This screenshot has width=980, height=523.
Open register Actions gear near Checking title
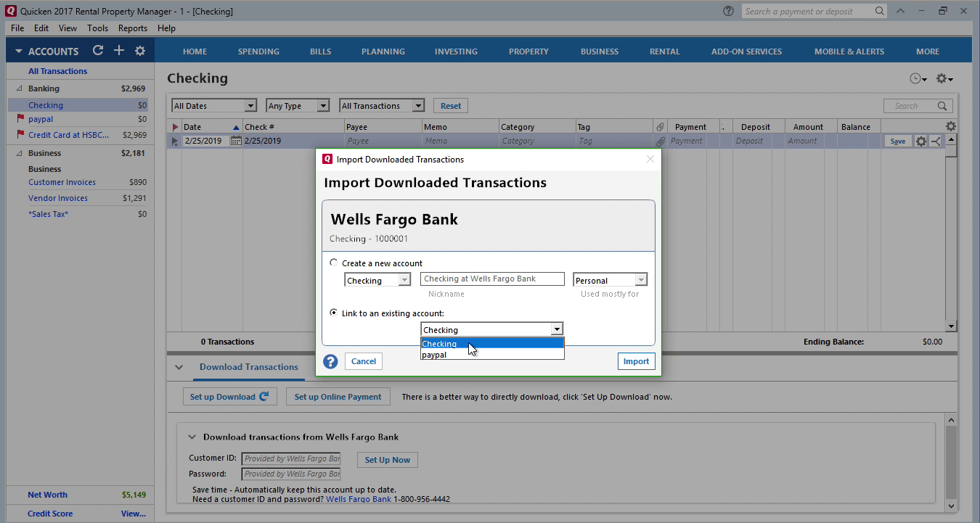944,78
